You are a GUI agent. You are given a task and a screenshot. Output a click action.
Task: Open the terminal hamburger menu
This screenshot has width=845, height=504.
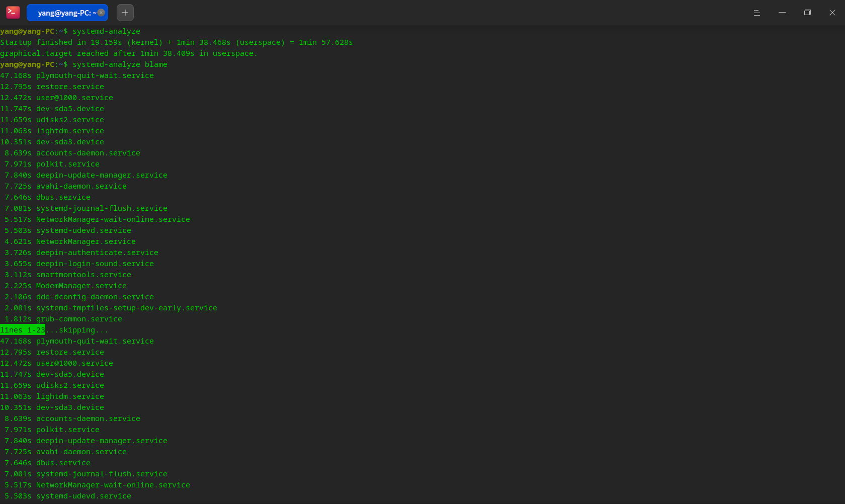coord(756,13)
